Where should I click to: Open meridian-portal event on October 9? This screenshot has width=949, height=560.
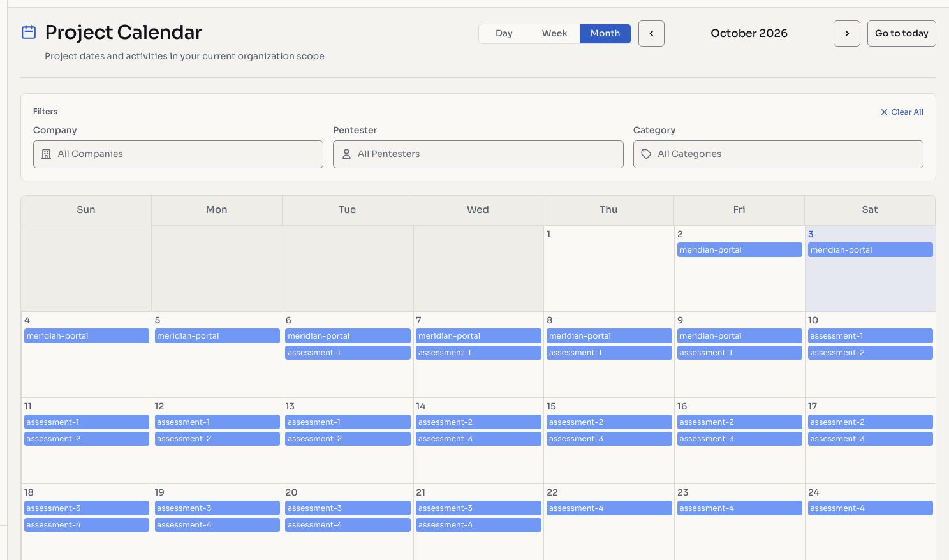pyautogui.click(x=739, y=336)
